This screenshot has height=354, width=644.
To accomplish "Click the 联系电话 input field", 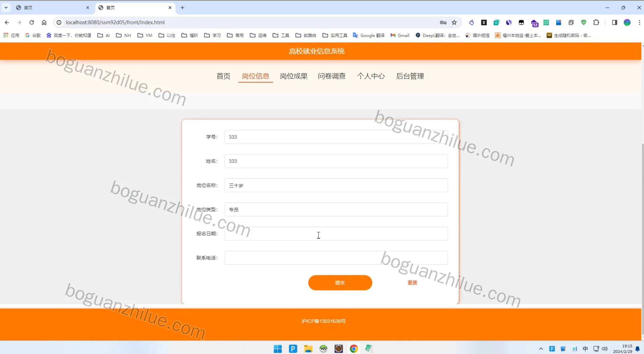I will pos(336,258).
